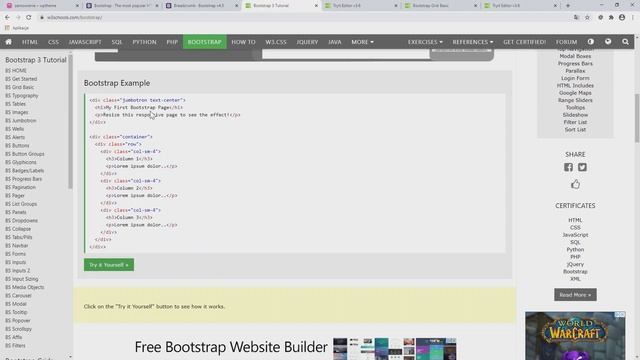Open Google Maps how-to link
Screen dimensions: 640x360
575,93
